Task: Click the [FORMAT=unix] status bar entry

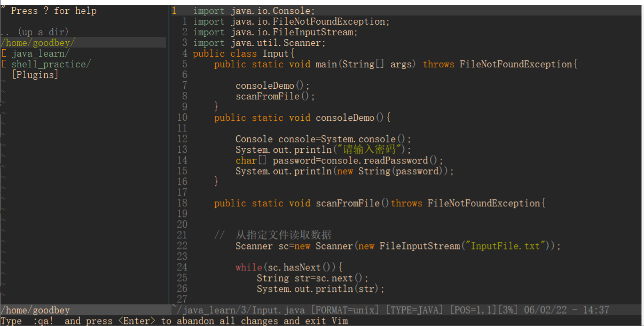Action: 345,310
